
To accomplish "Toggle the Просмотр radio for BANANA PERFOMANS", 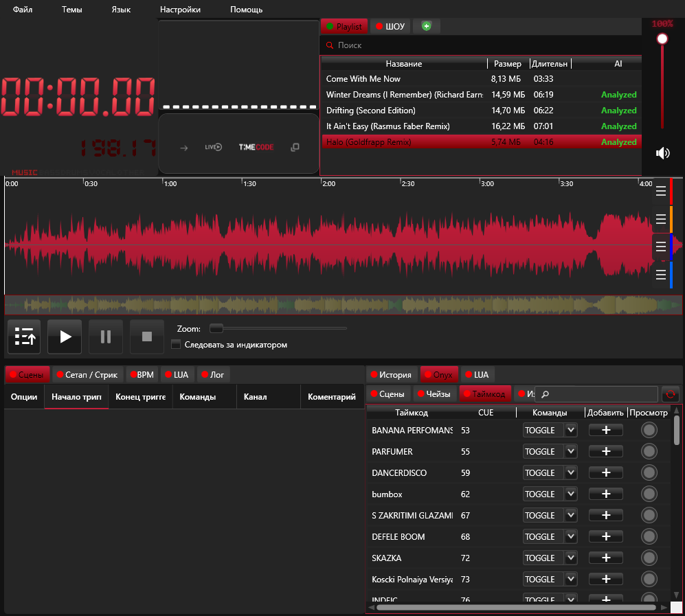I will [649, 430].
